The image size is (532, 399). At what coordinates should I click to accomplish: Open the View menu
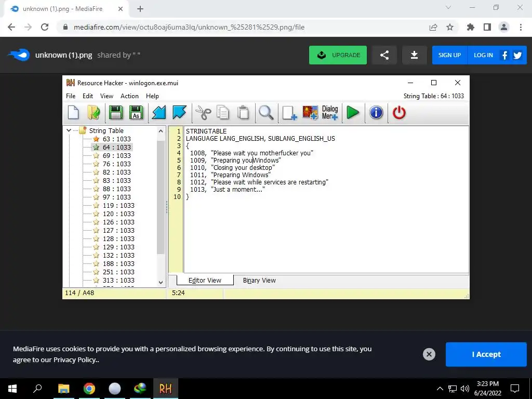pyautogui.click(x=107, y=96)
